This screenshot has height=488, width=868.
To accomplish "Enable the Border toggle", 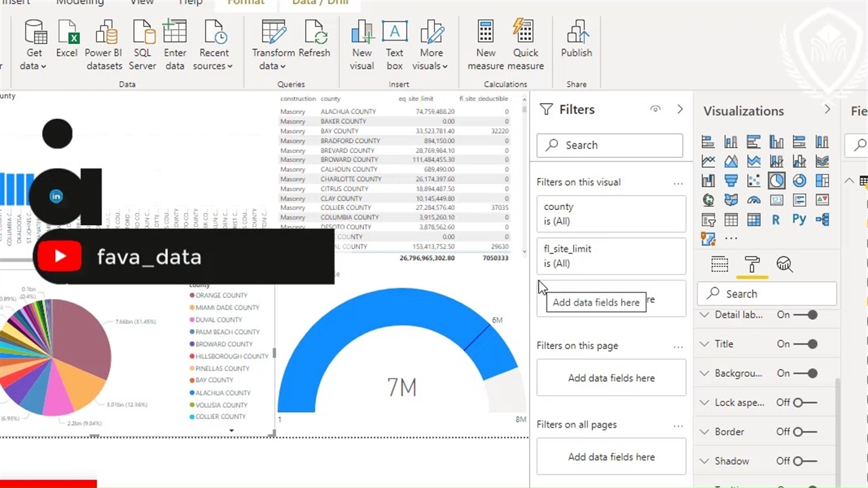I will 806,432.
